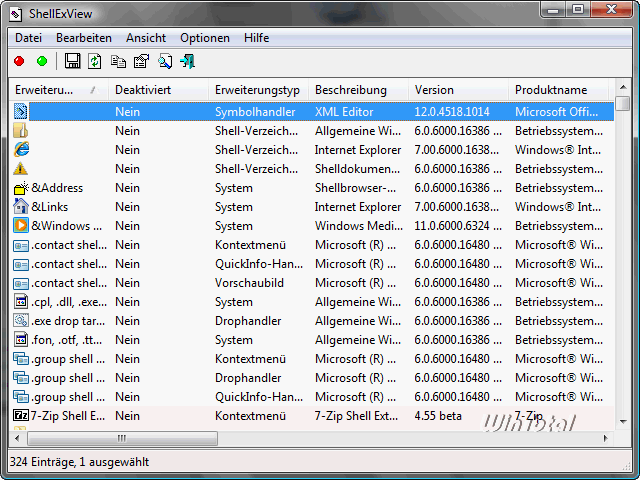
Task: Click the horizontal scrollbar left arrow
Action: (17, 438)
